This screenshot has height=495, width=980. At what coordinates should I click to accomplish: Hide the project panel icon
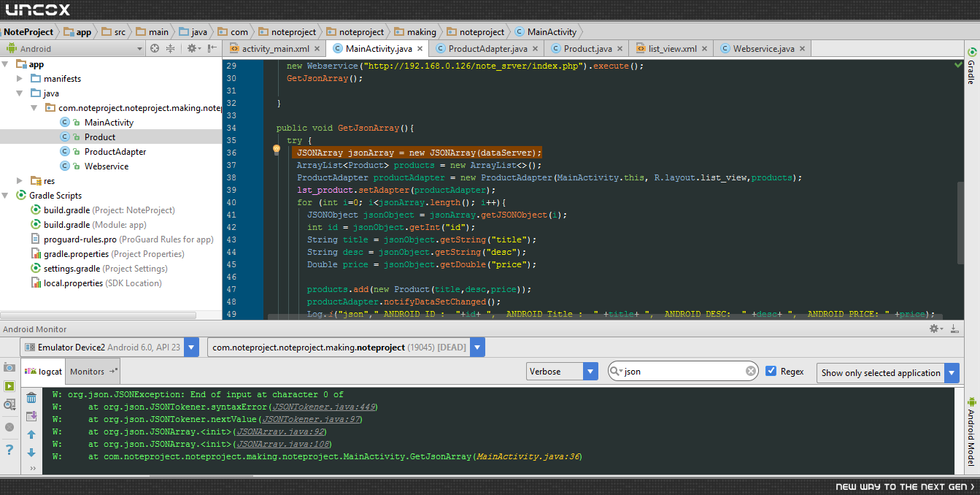(x=212, y=48)
